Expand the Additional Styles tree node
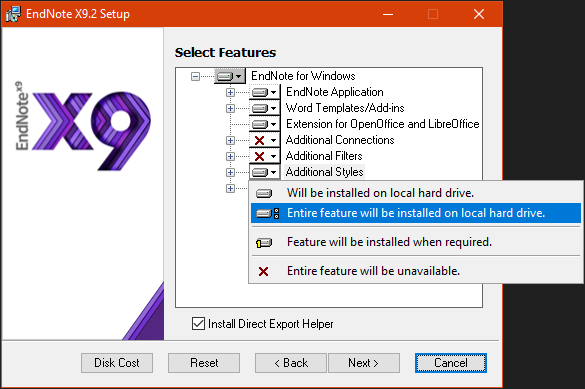 point(230,173)
